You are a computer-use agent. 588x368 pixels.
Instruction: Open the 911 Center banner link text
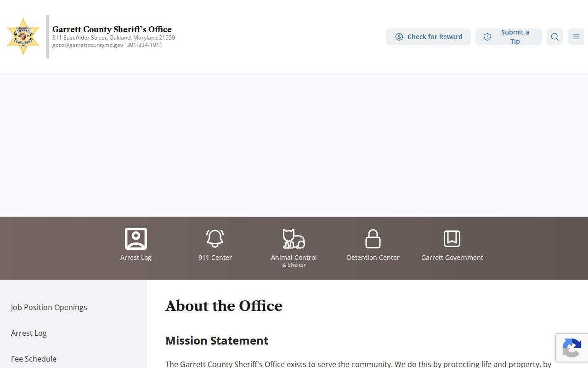[215, 258]
